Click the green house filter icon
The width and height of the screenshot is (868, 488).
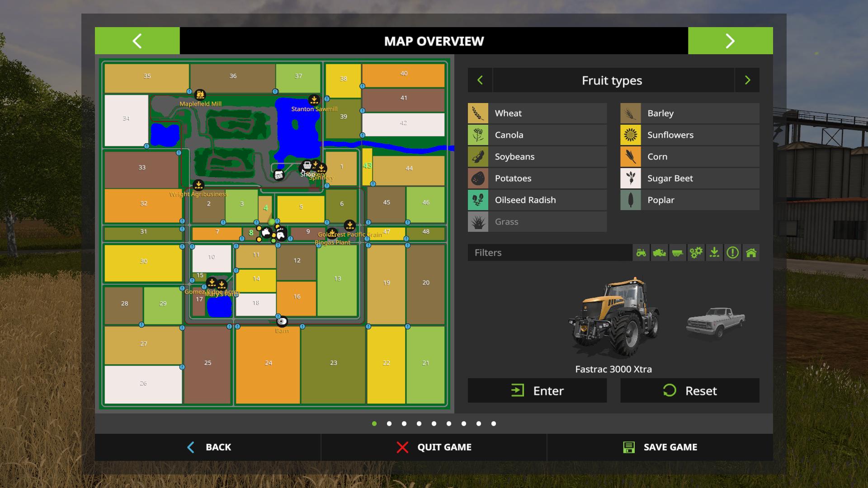751,253
